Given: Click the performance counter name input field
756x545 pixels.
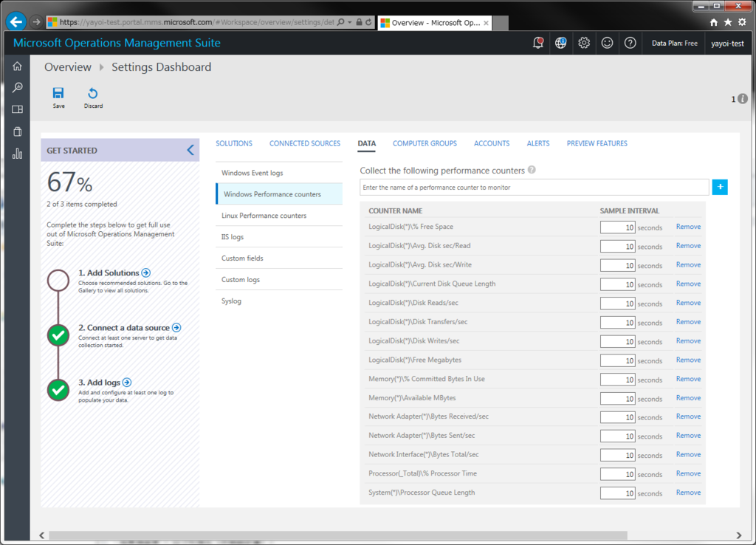Looking at the screenshot, I should pyautogui.click(x=535, y=187).
